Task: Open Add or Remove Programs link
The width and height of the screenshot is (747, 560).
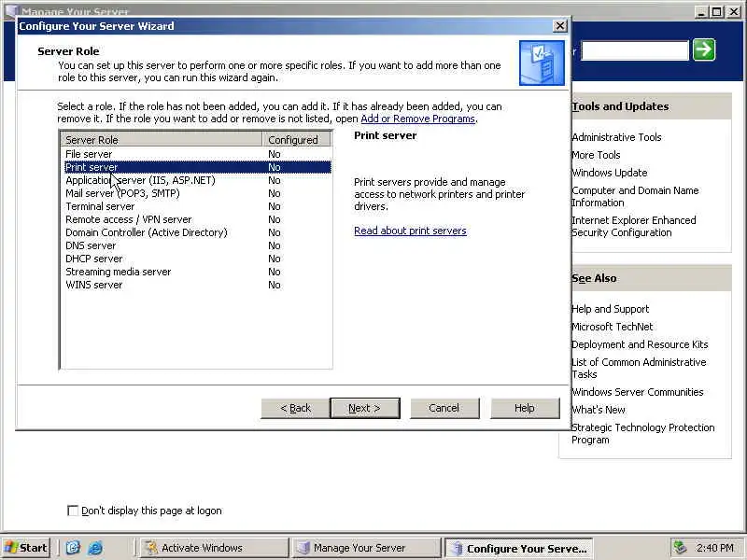Action: coord(417,119)
